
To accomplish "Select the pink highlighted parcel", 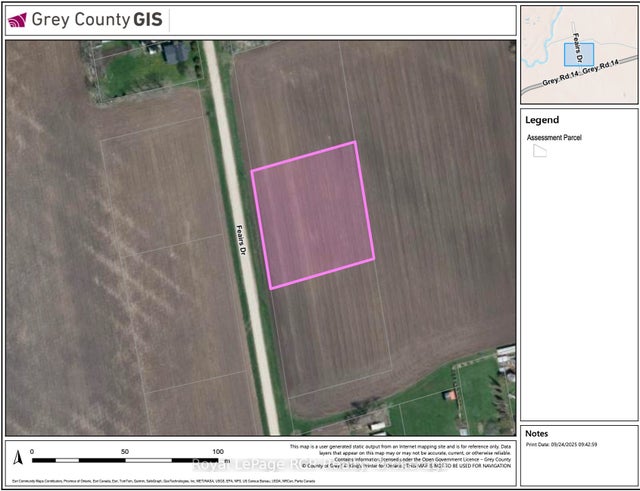I will 312,215.
